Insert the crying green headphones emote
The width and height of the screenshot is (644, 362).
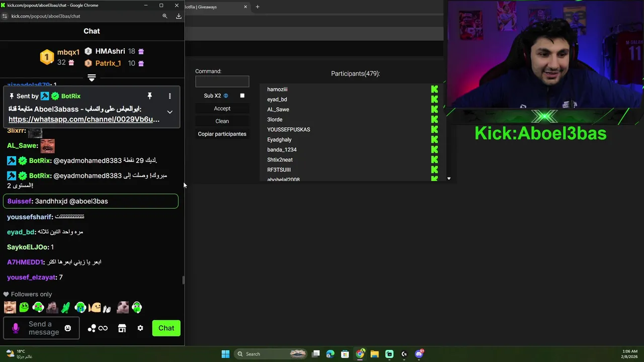(80, 307)
